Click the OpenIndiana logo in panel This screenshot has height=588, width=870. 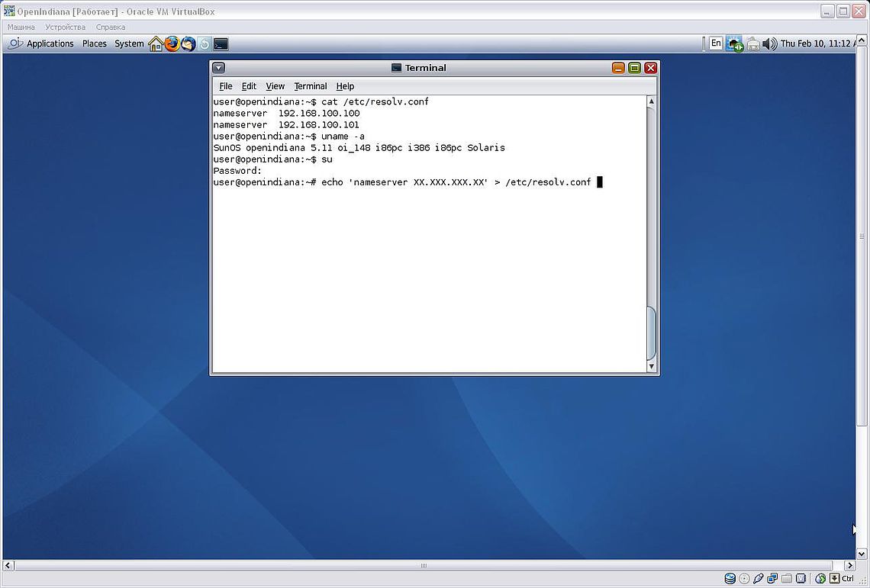tap(15, 43)
